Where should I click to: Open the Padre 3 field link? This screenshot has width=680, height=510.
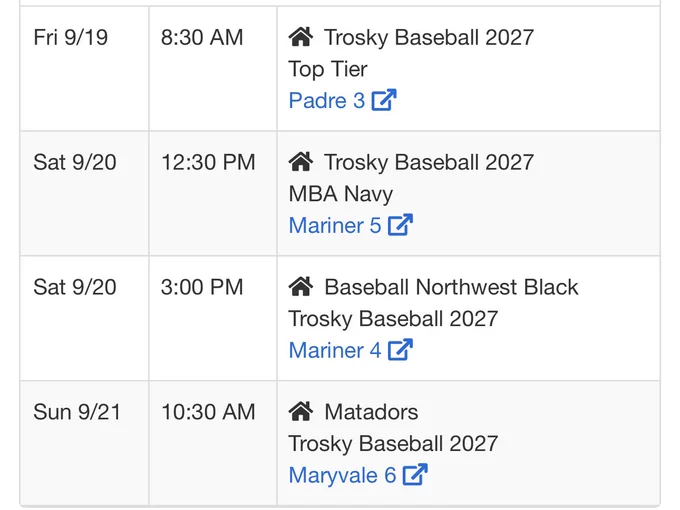(342, 101)
